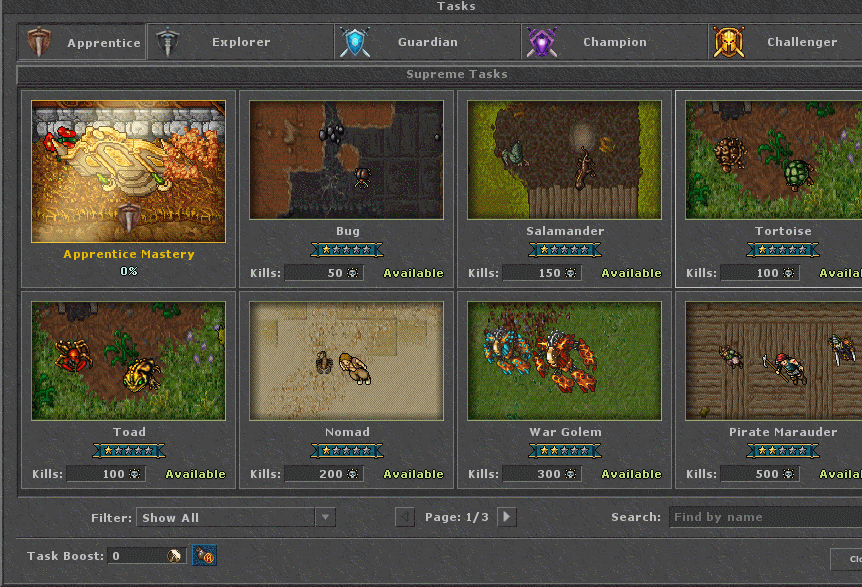Click the skull icon in War Golem kills
862x587 pixels.
571,474
